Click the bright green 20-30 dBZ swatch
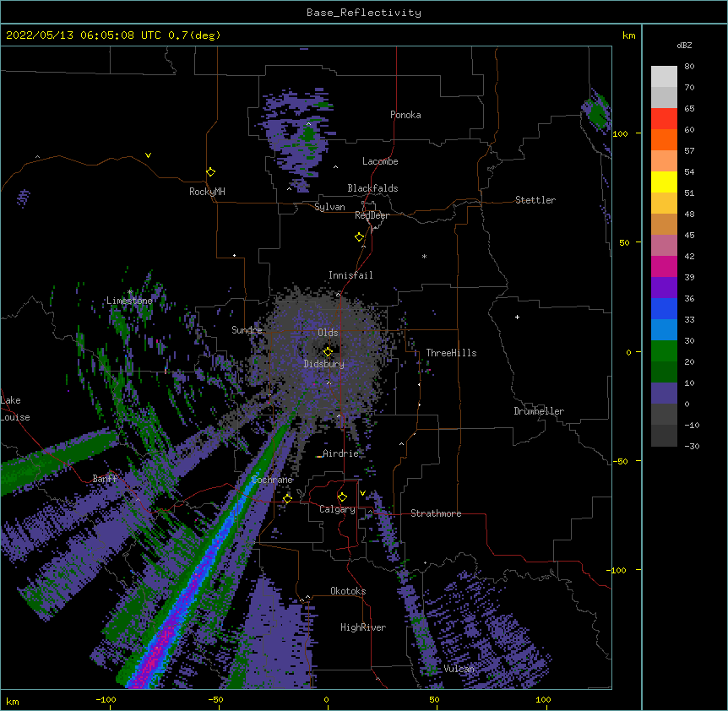The image size is (728, 711). point(664,351)
